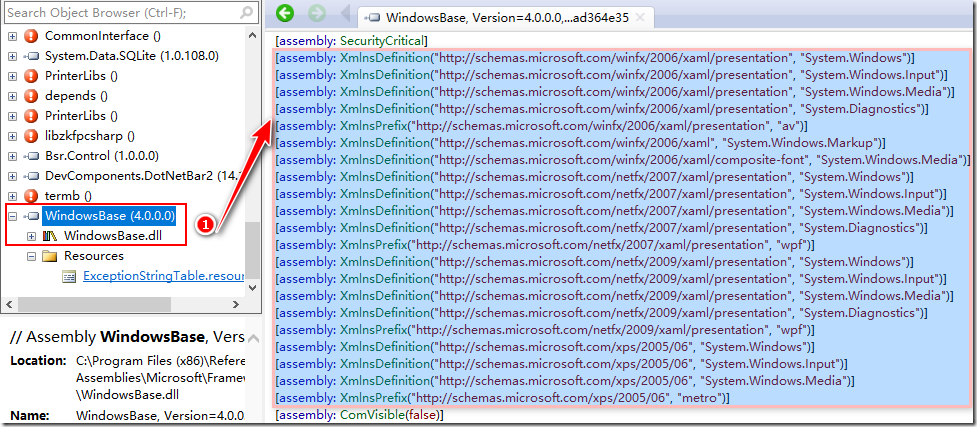The width and height of the screenshot is (977, 427).
Task: Expand the depends () node
Action: tap(12, 96)
